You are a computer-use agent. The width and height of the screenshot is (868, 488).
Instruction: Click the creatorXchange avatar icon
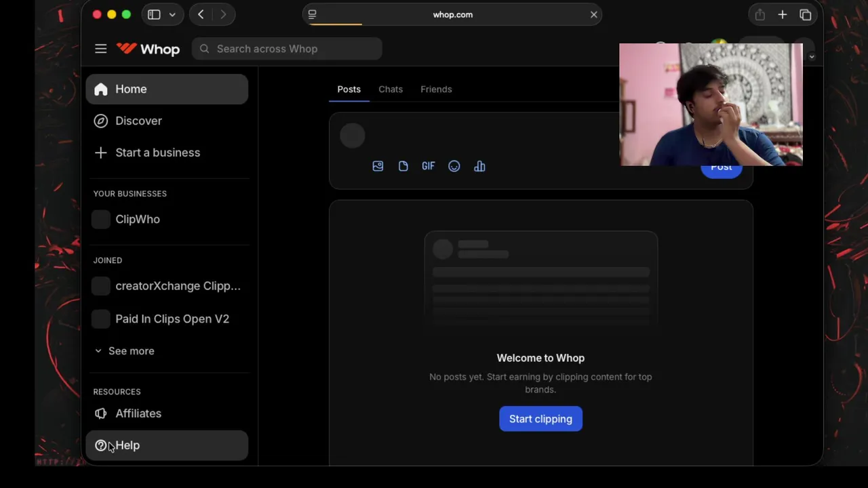[x=100, y=286]
